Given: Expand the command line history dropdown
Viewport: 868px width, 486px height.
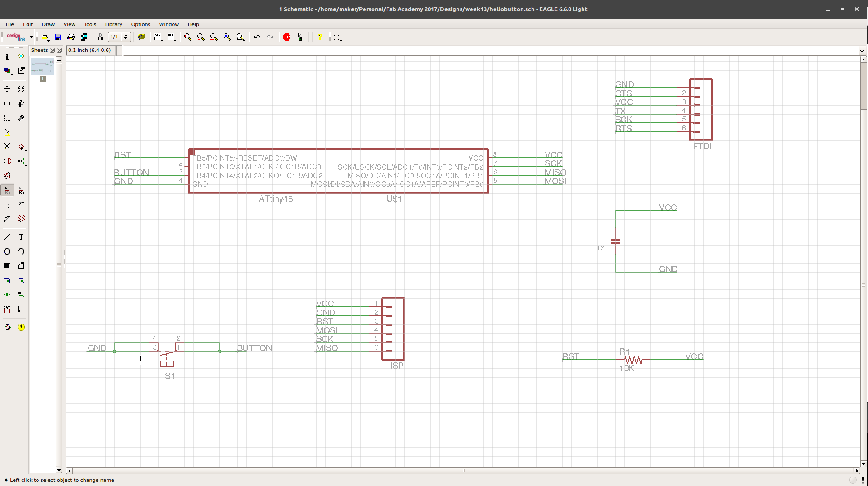Looking at the screenshot, I should 862,51.
